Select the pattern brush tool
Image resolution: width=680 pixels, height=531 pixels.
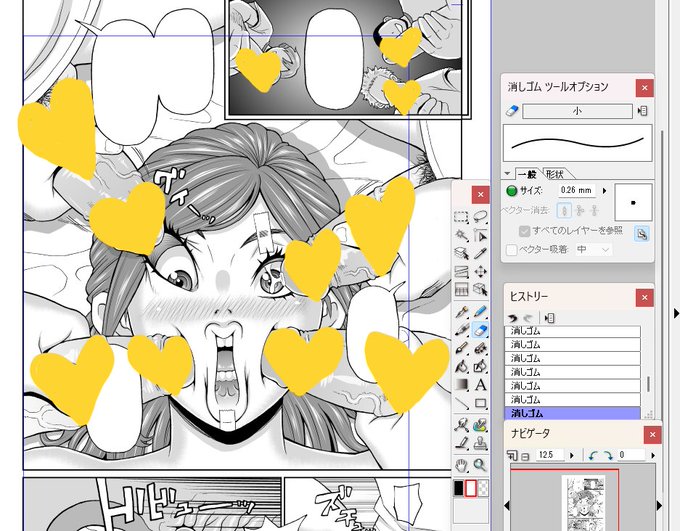(480, 348)
